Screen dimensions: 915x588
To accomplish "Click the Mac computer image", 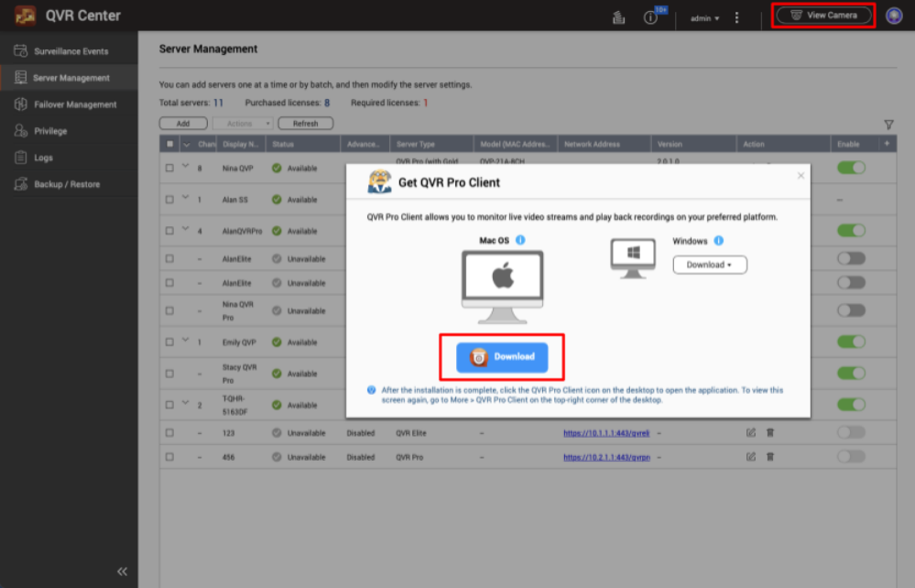I will click(x=503, y=287).
